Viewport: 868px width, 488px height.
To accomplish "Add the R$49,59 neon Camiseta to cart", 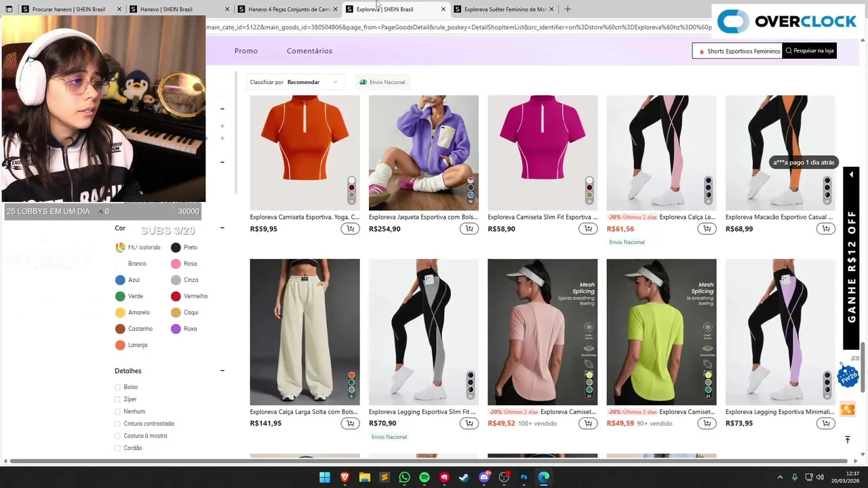I will [x=707, y=424].
